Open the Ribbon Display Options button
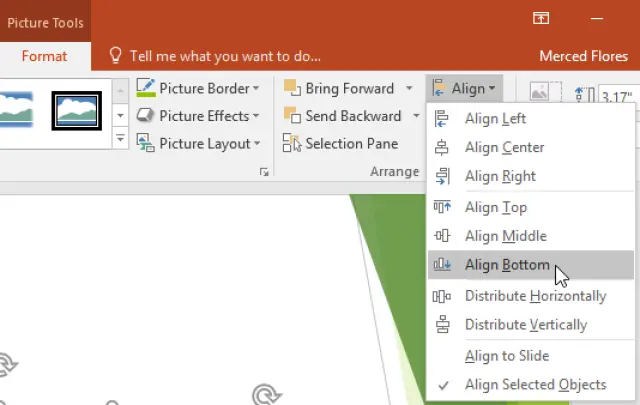Viewport: 640px width, 405px height. coord(541,18)
